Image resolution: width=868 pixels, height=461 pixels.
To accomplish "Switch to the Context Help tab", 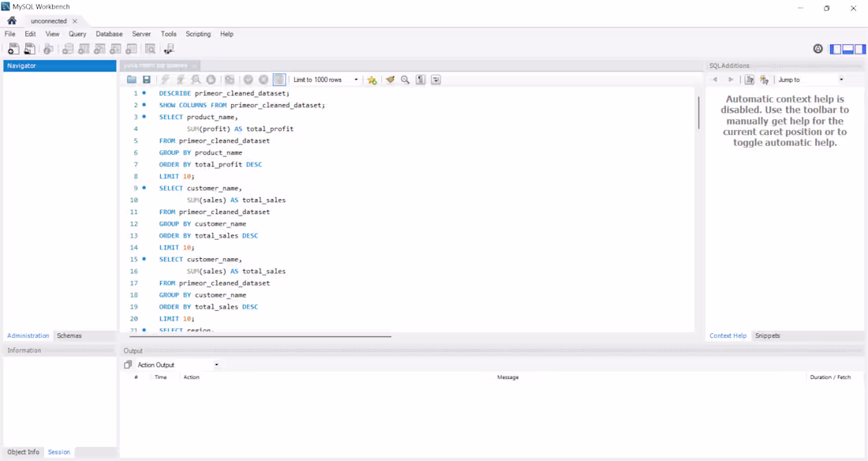I will tap(728, 335).
